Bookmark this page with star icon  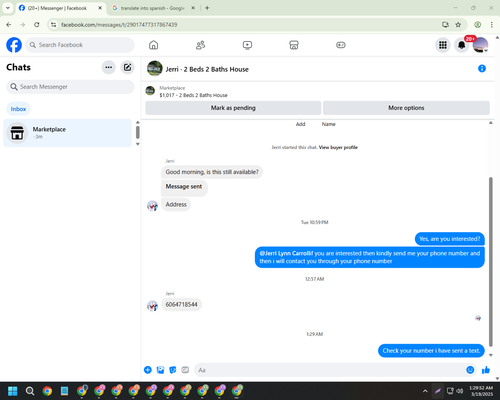click(458, 25)
